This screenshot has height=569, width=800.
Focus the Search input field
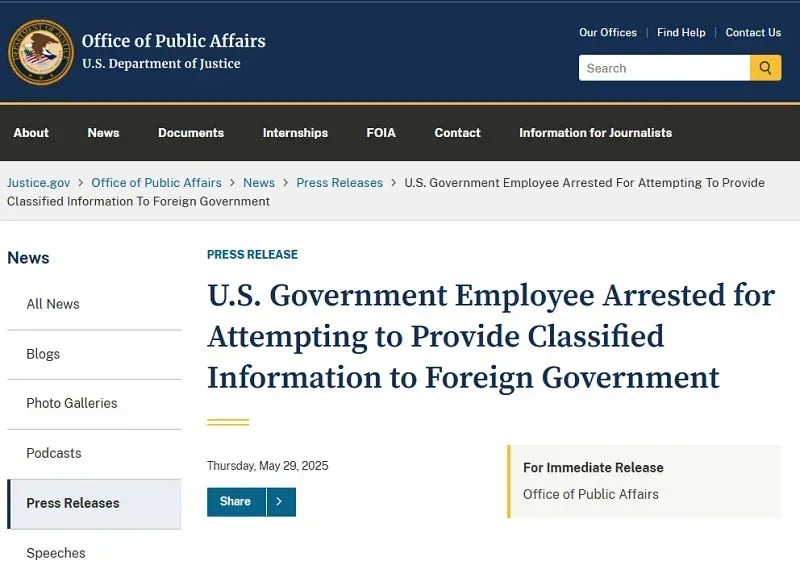tap(664, 68)
